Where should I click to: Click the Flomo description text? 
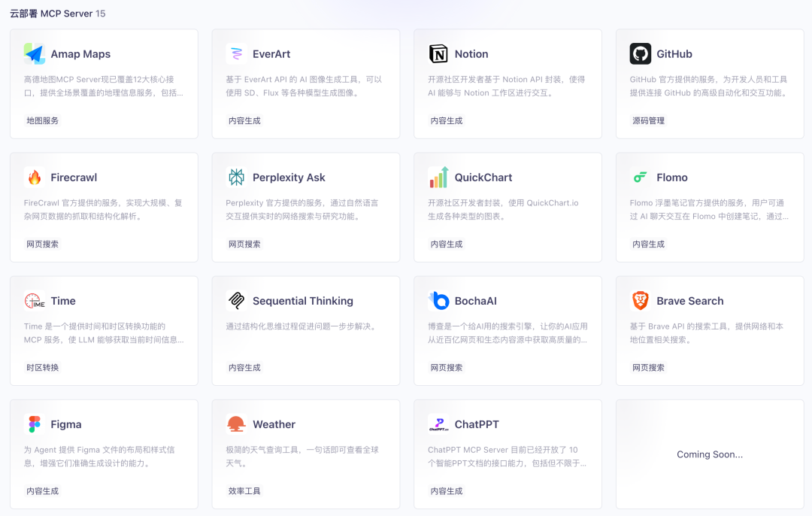pos(709,209)
